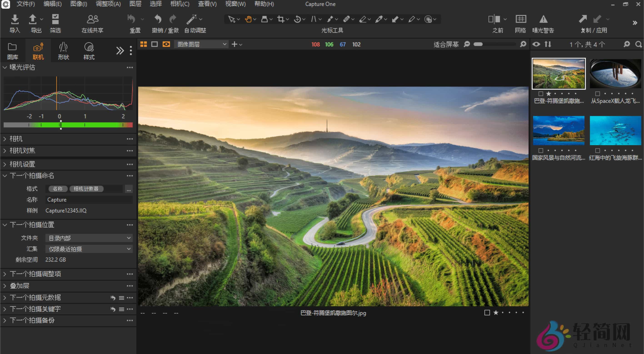The height and width of the screenshot is (354, 644).
Task: Open the 相机(C) menu
Action: coord(180,4)
